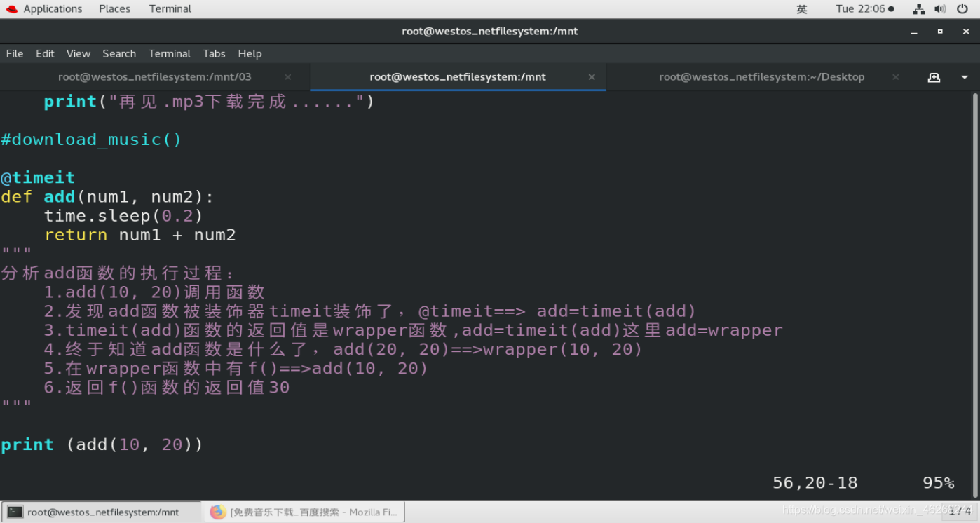
Task: Click the 95% file position indicator
Action: coord(939,482)
